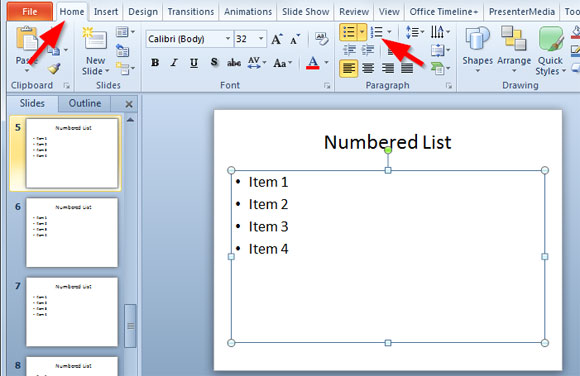Switch to the Insert ribbon tab

point(106,12)
